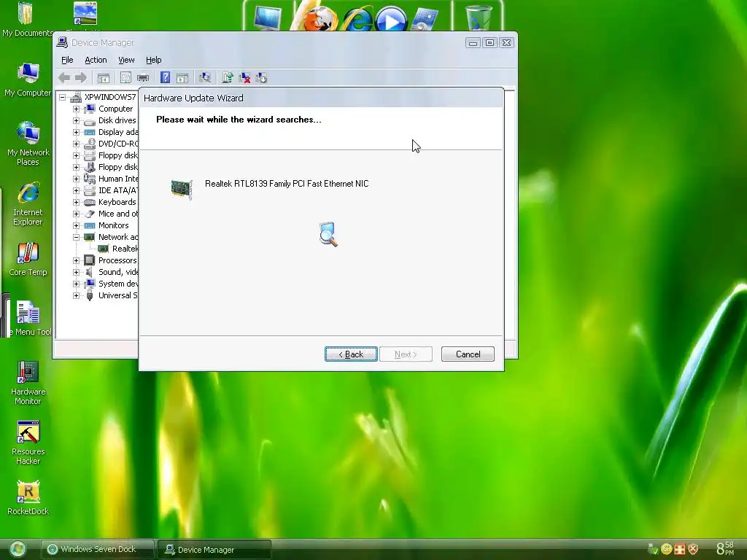Open Recycle Bin in the top dock

coord(478,17)
